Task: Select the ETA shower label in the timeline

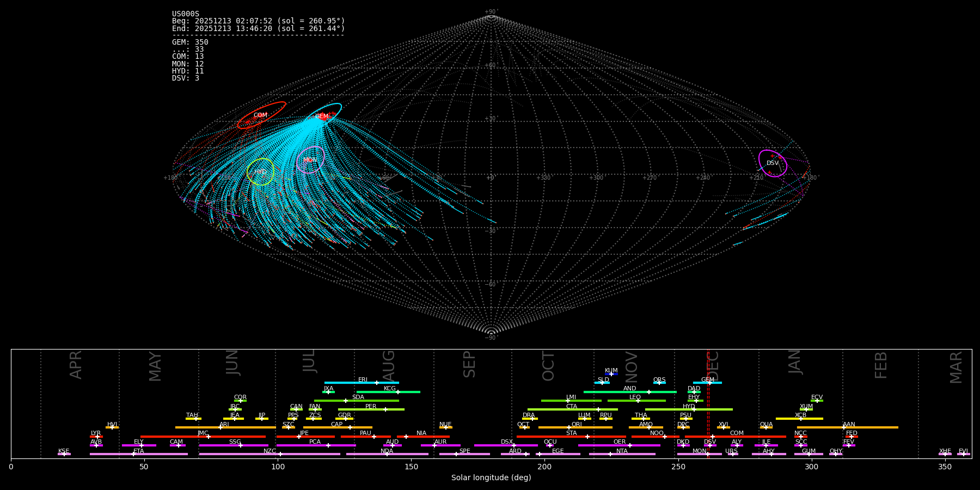Action: [139, 451]
